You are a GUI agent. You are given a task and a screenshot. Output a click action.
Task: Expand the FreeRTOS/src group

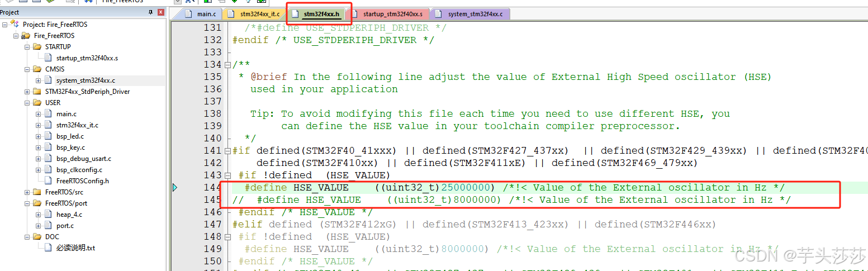tap(27, 192)
